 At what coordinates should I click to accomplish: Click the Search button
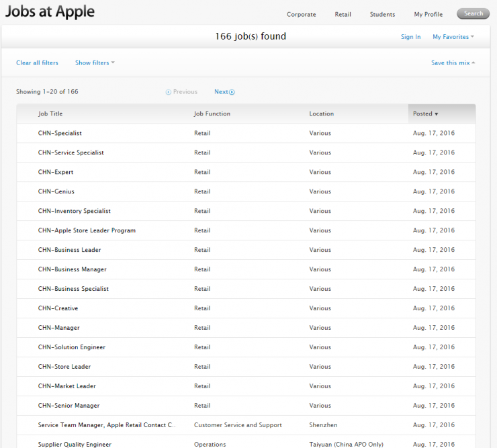pos(473,13)
